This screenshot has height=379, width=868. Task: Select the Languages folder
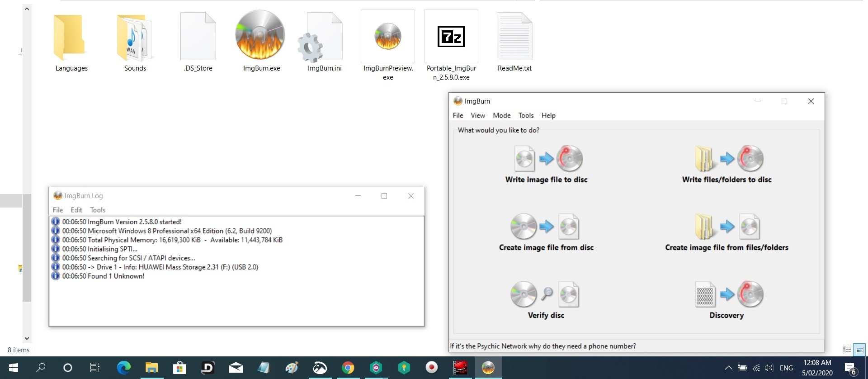pos(71,43)
